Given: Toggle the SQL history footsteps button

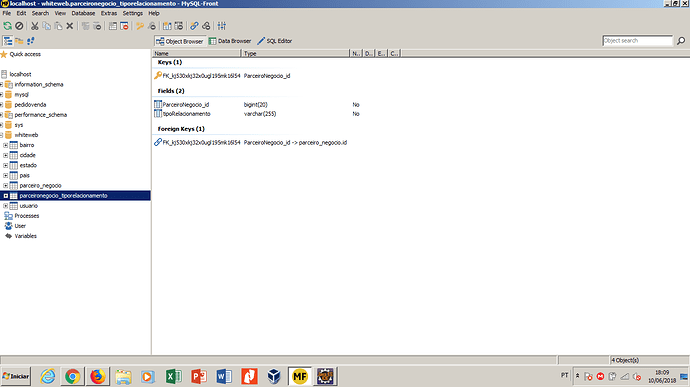Looking at the screenshot, I should click(30, 41).
